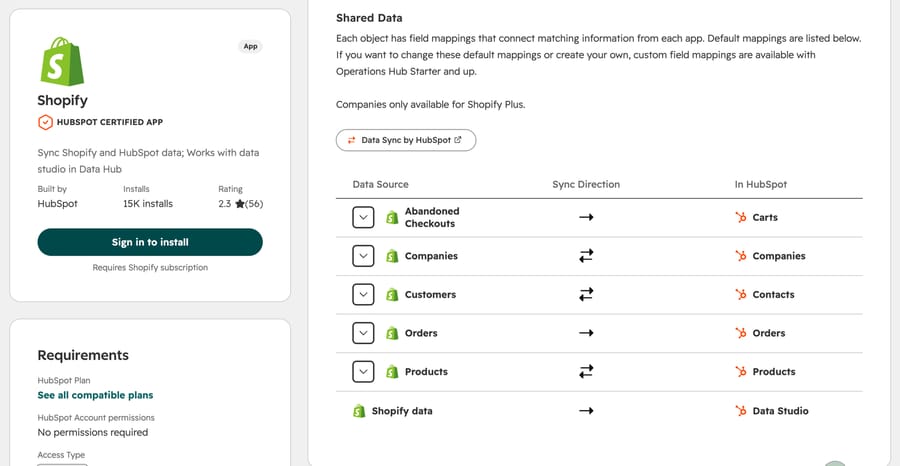This screenshot has width=900, height=466.
Task: Click HubSpot sprocket icon beside Products destination
Action: (x=741, y=371)
